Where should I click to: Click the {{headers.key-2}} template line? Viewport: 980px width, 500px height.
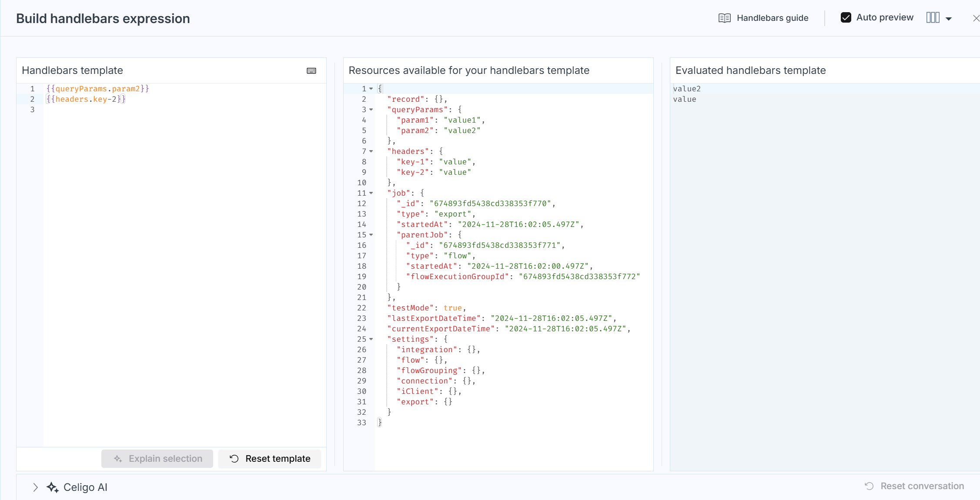[x=86, y=99]
